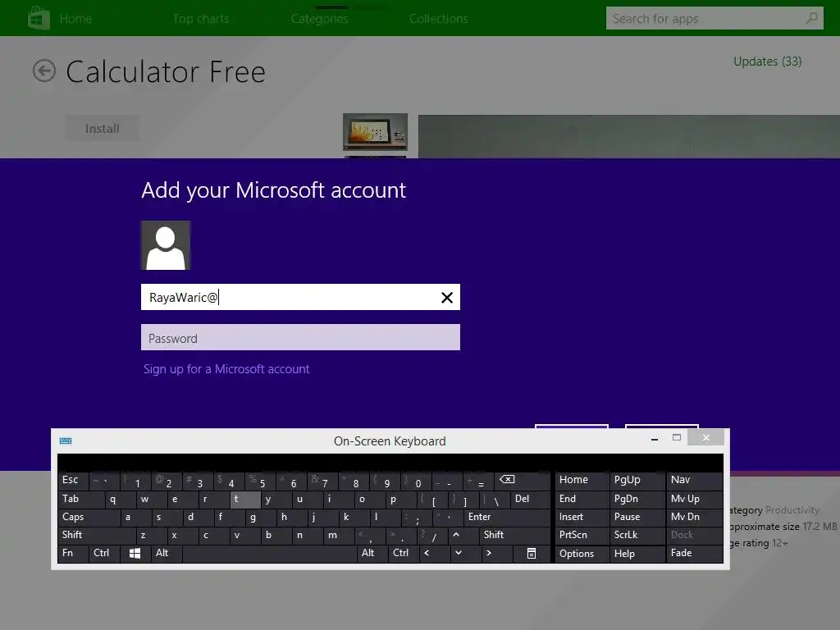Click the On-Screen Keyboard title icon
840x630 pixels.
(x=66, y=441)
